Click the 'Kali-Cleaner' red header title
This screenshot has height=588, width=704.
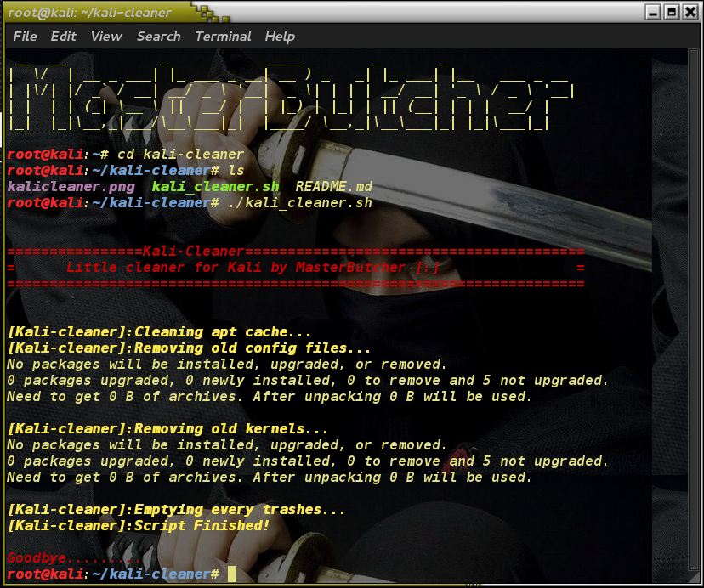193,252
